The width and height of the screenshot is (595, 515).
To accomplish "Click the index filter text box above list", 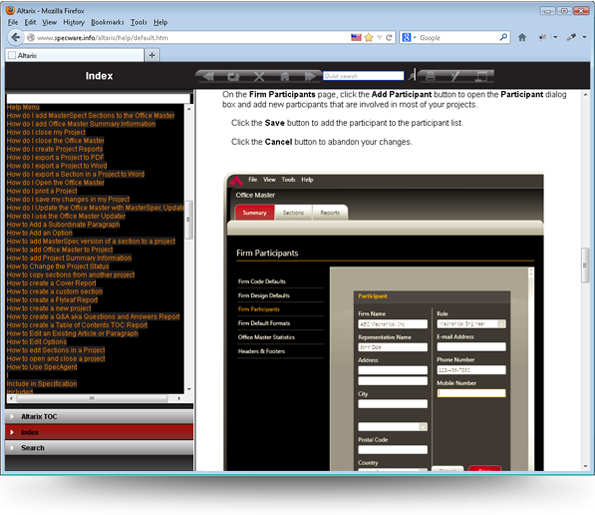I will click(98, 99).
